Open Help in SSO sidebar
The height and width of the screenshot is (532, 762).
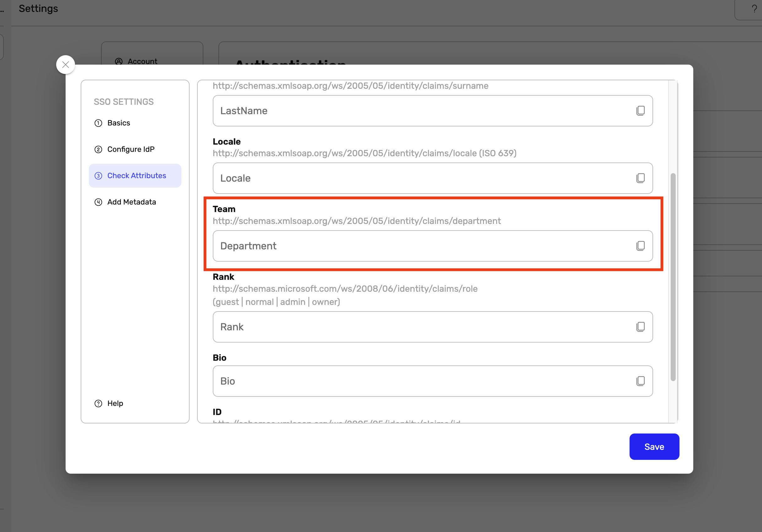(115, 403)
